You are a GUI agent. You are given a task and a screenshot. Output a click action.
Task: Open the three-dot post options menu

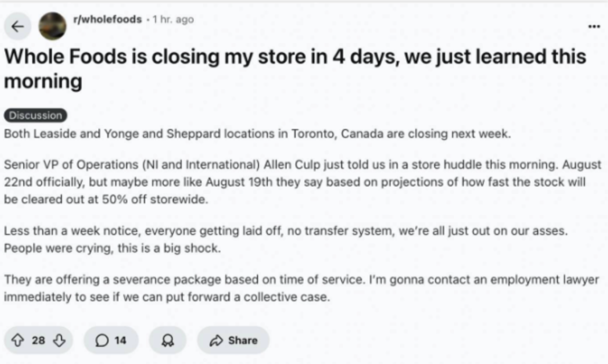tap(594, 26)
